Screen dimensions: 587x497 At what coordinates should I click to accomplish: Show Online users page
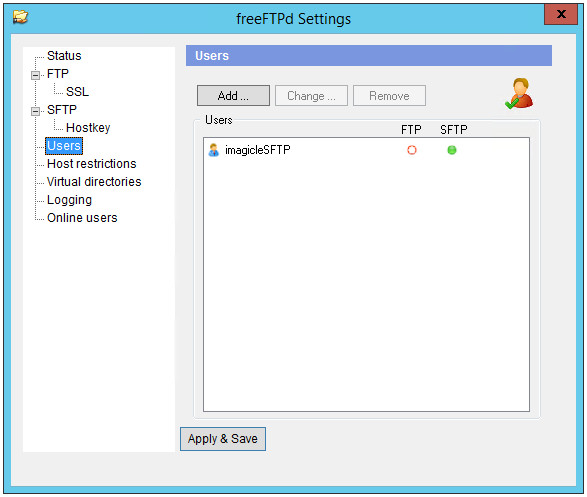tap(82, 218)
